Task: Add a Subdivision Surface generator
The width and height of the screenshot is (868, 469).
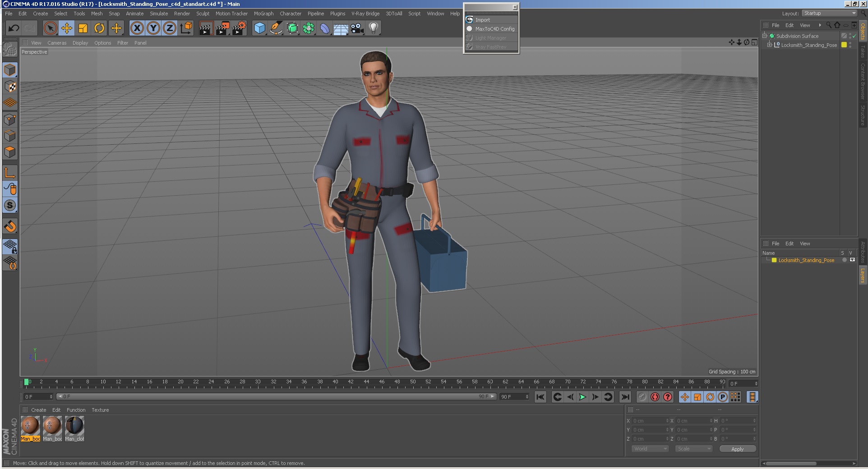Action: tap(292, 28)
